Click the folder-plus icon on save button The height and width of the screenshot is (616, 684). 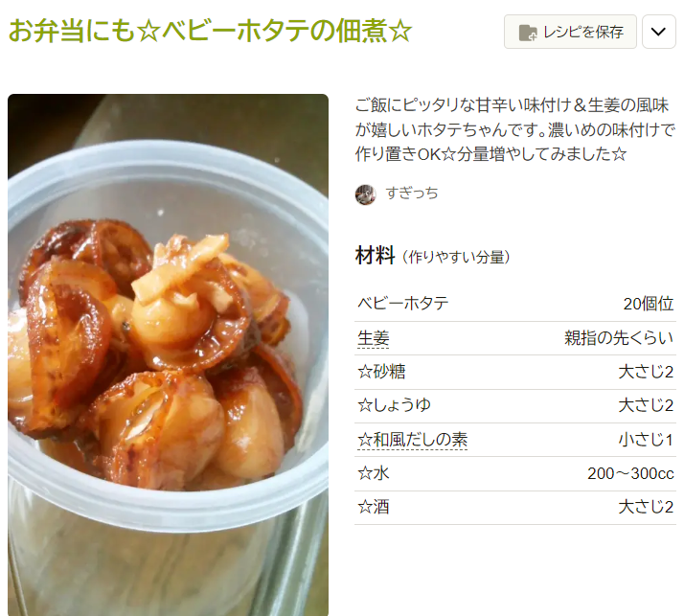point(528,33)
